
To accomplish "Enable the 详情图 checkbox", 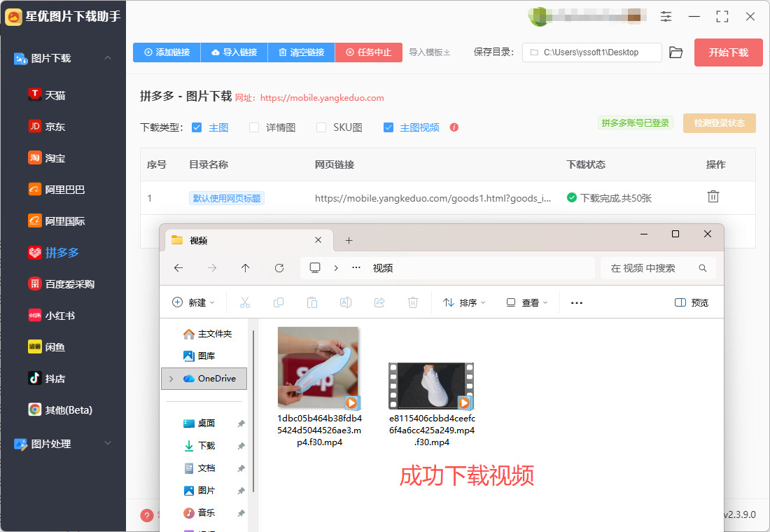I will (254, 127).
